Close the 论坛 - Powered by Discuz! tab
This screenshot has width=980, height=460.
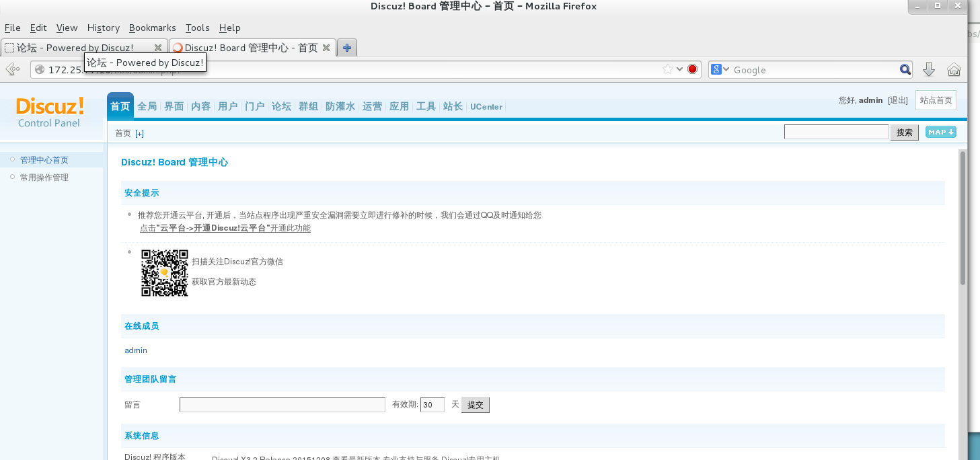(x=158, y=48)
